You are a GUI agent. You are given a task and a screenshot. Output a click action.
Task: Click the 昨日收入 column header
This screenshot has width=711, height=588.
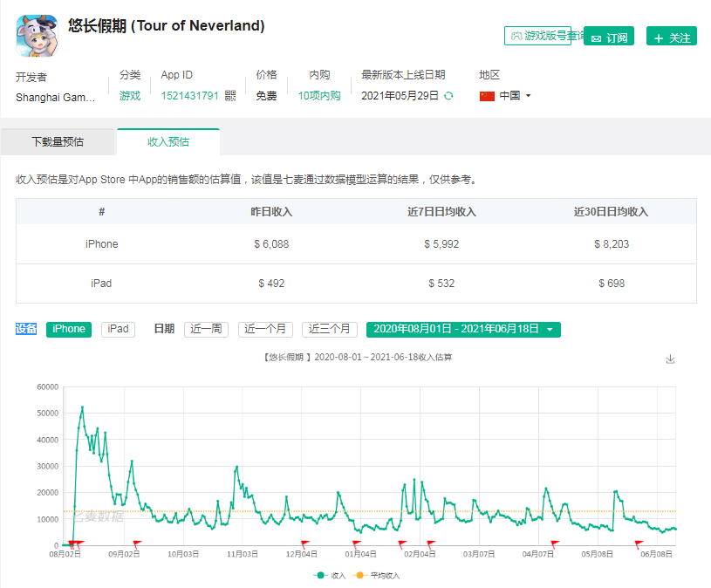[271, 212]
